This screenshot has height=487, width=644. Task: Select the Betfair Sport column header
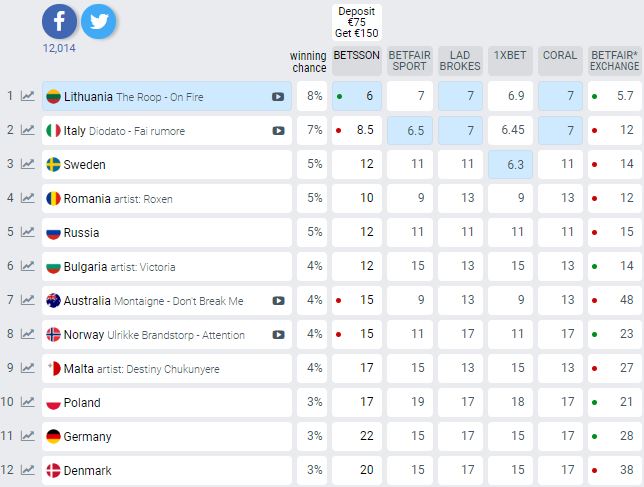point(408,61)
